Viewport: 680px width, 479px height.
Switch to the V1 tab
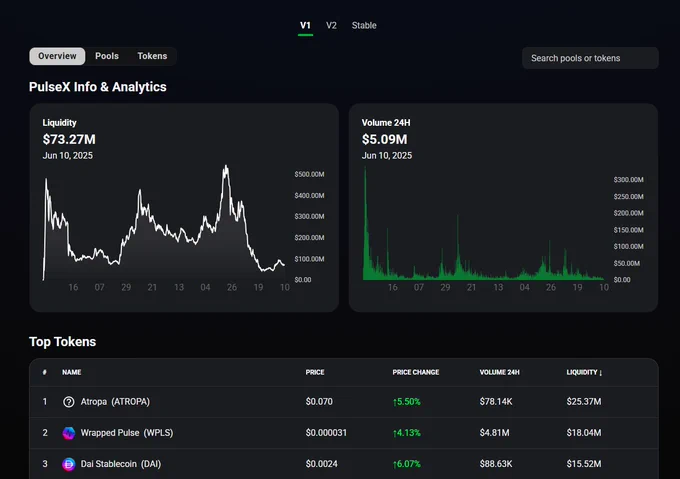pos(305,26)
